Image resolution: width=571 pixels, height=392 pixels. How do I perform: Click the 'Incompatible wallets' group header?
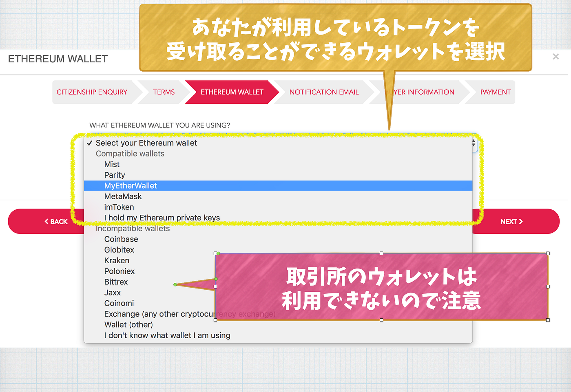pyautogui.click(x=133, y=229)
